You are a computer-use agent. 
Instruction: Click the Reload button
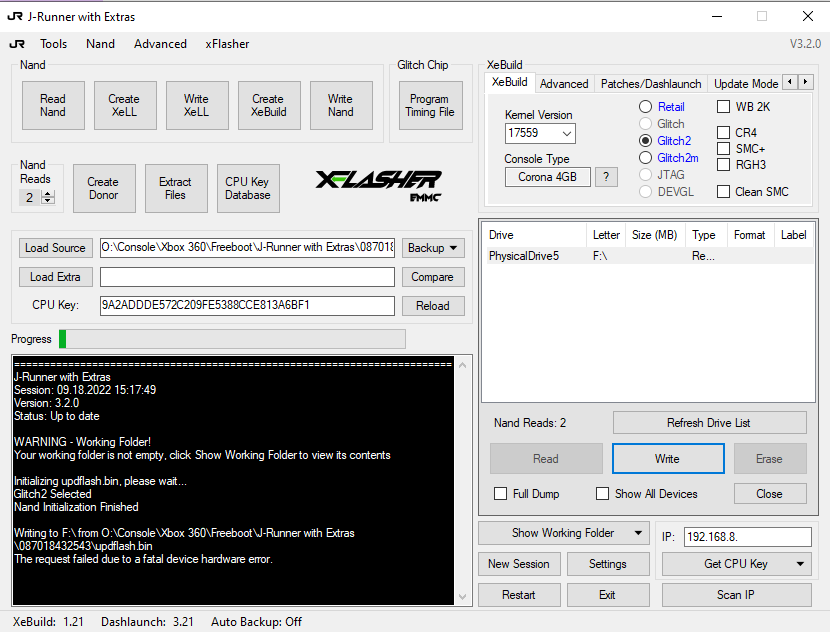(433, 306)
